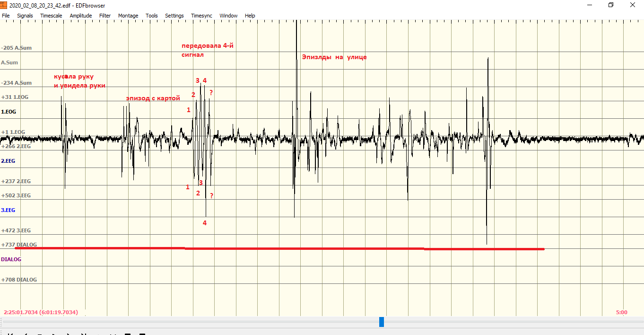Open the Help menu

click(x=250, y=16)
